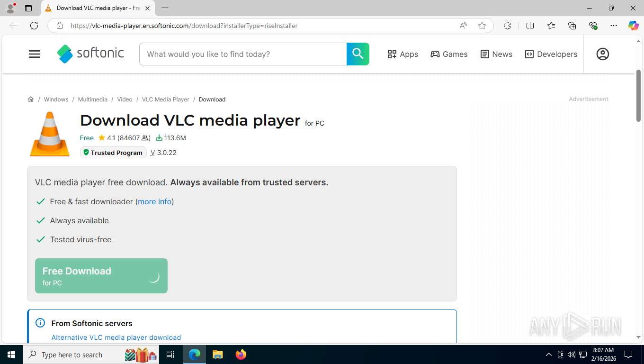This screenshot has height=364, width=644.
Task: Go to VLC Media Player breadcrumb
Action: pyautogui.click(x=165, y=100)
